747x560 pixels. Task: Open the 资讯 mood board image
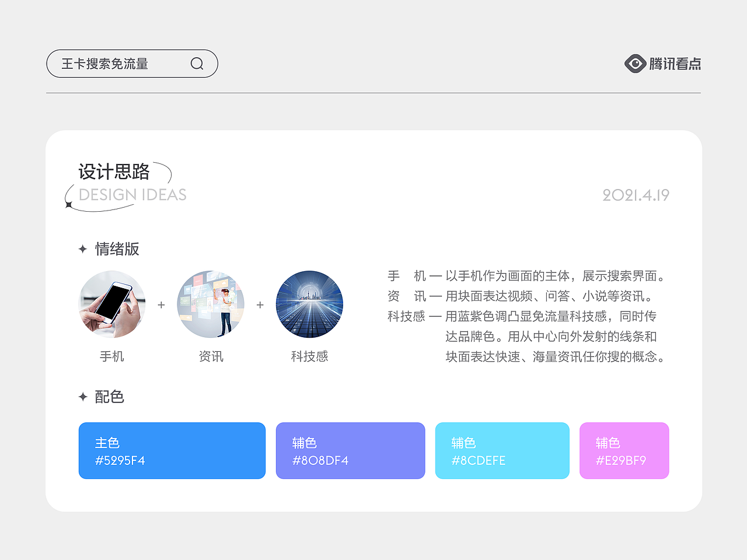click(x=211, y=304)
